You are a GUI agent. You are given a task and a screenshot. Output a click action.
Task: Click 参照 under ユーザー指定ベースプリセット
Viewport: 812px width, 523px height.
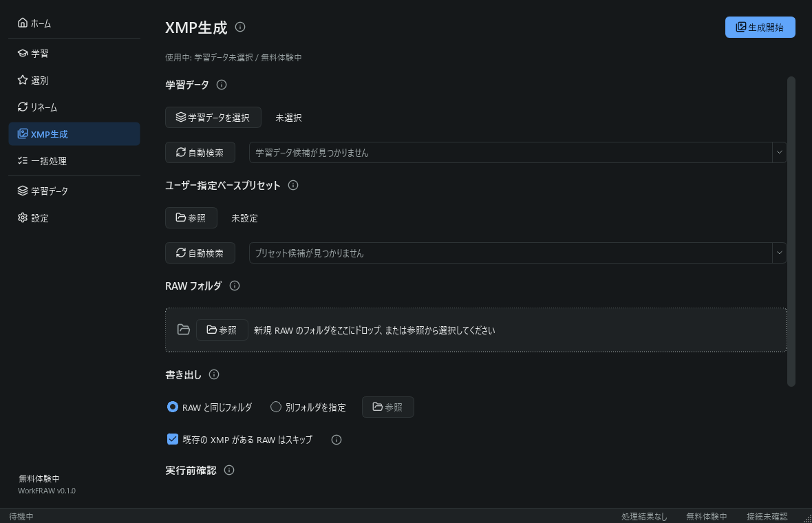coord(191,218)
